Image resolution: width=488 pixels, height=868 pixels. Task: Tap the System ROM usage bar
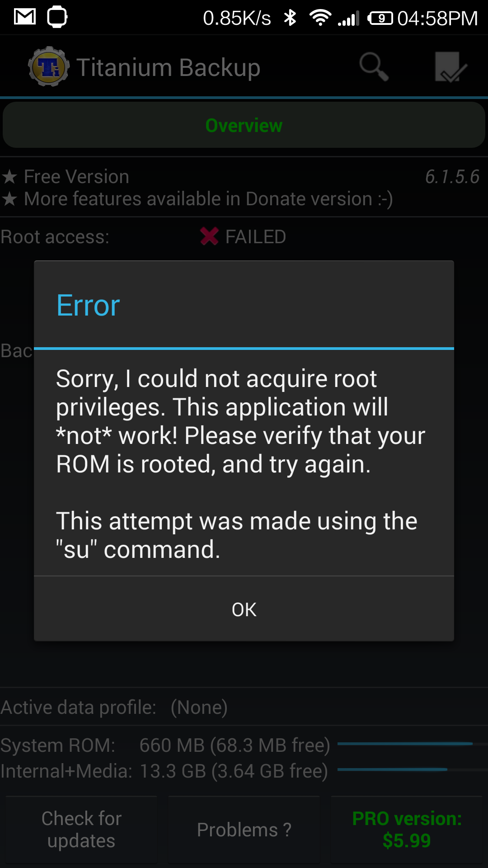pyautogui.click(x=413, y=743)
